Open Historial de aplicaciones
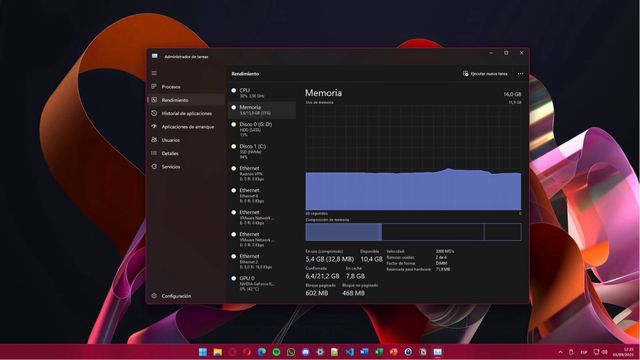This screenshot has width=640, height=360. click(x=186, y=113)
